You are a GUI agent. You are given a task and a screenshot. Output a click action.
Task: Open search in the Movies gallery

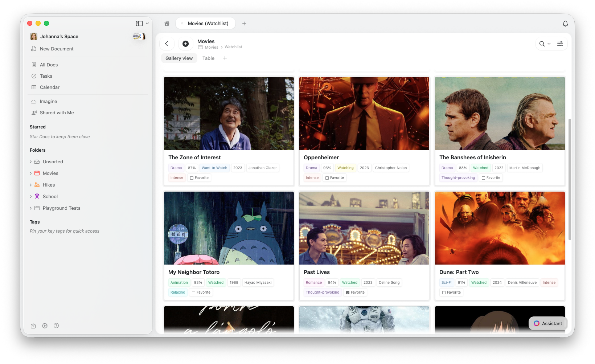pos(542,44)
